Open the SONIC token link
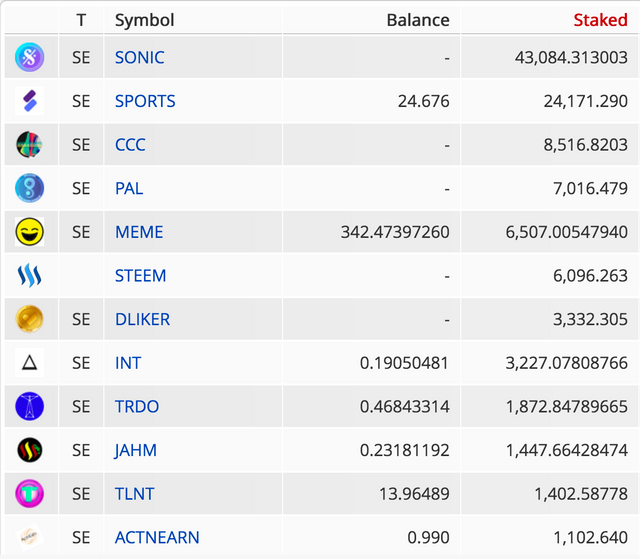This screenshot has width=640, height=559. click(x=140, y=58)
